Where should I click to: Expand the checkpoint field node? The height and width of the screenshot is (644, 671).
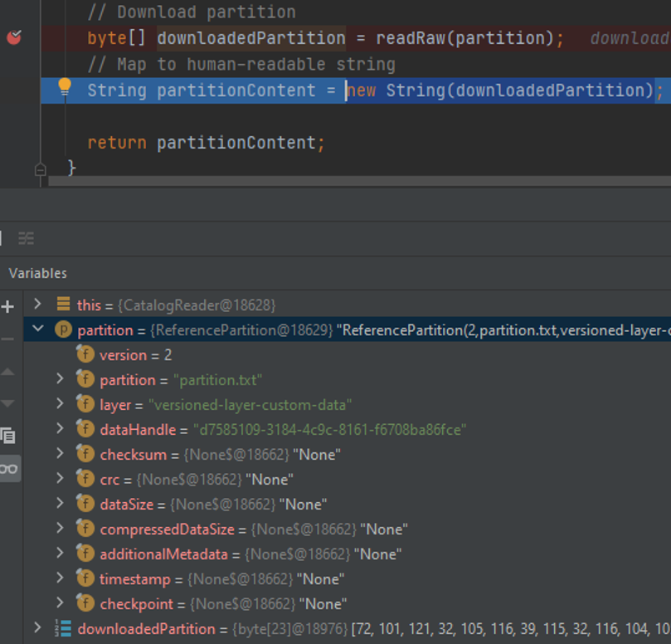point(60,603)
